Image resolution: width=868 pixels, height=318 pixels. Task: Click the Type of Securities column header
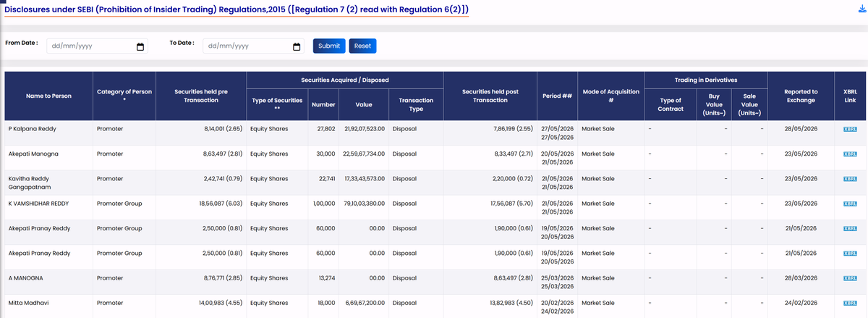click(276, 104)
